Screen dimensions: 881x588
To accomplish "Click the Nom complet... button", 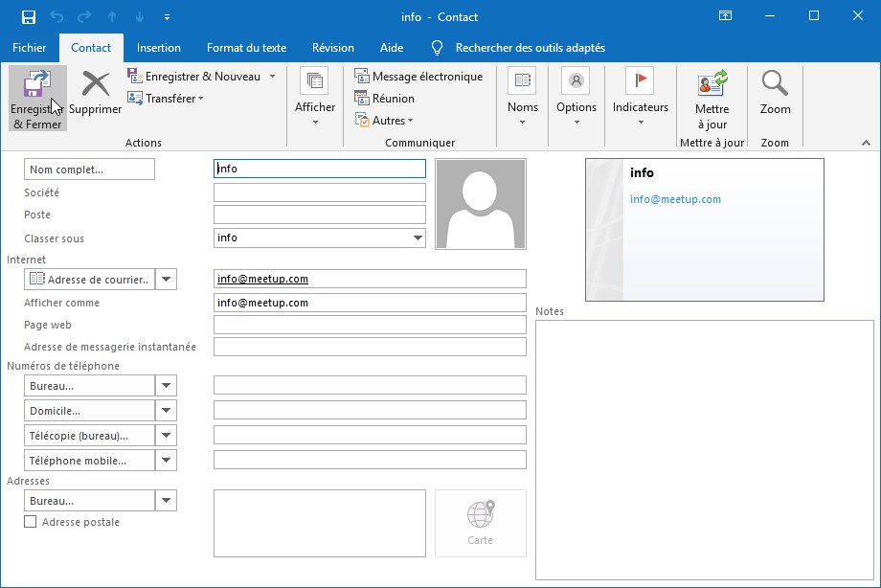I will click(89, 170).
